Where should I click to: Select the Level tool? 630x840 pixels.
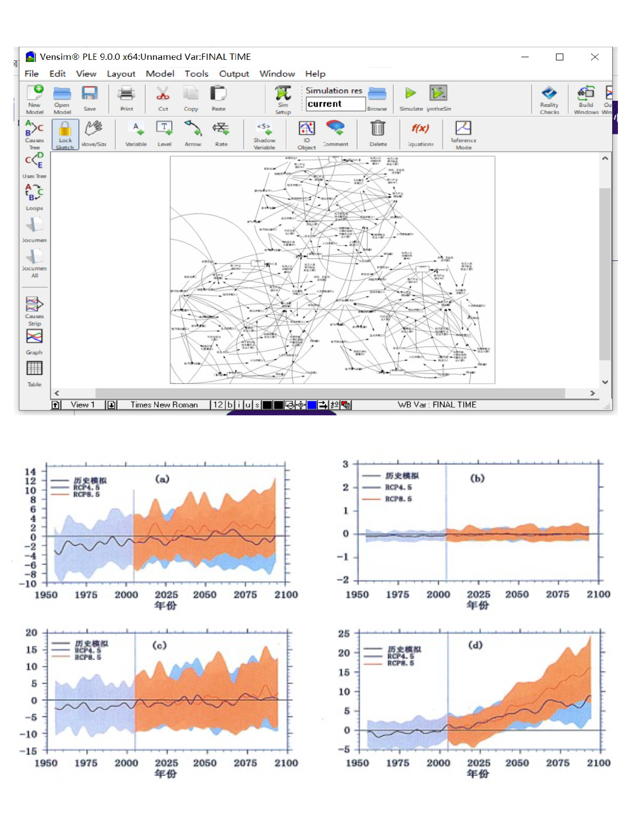click(164, 133)
